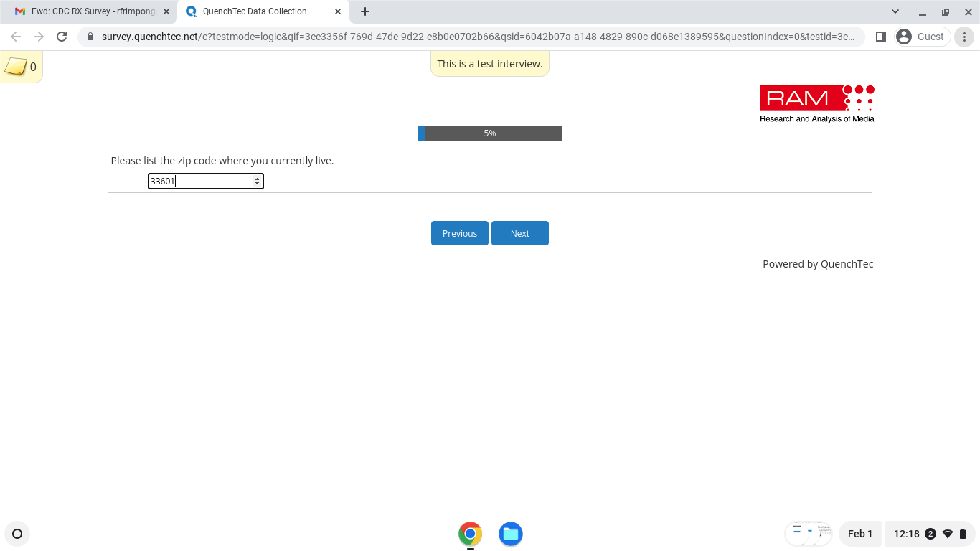Click the Guest profile button
Image resolution: width=980 pixels, height=551 pixels.
tap(922, 37)
